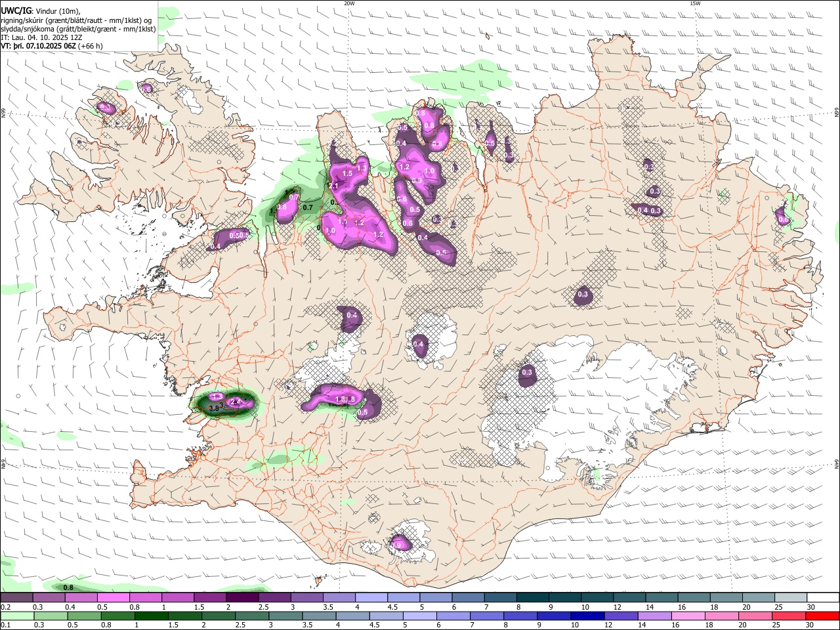Pick the darkest green 1–1.5 swatch in the lower scale

[151, 616]
